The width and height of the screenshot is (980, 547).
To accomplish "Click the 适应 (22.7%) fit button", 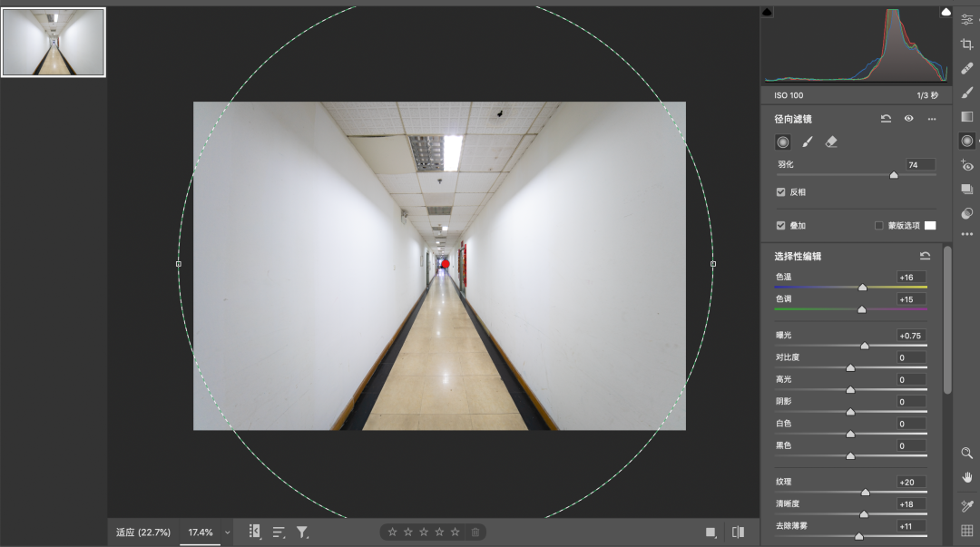I will click(143, 532).
